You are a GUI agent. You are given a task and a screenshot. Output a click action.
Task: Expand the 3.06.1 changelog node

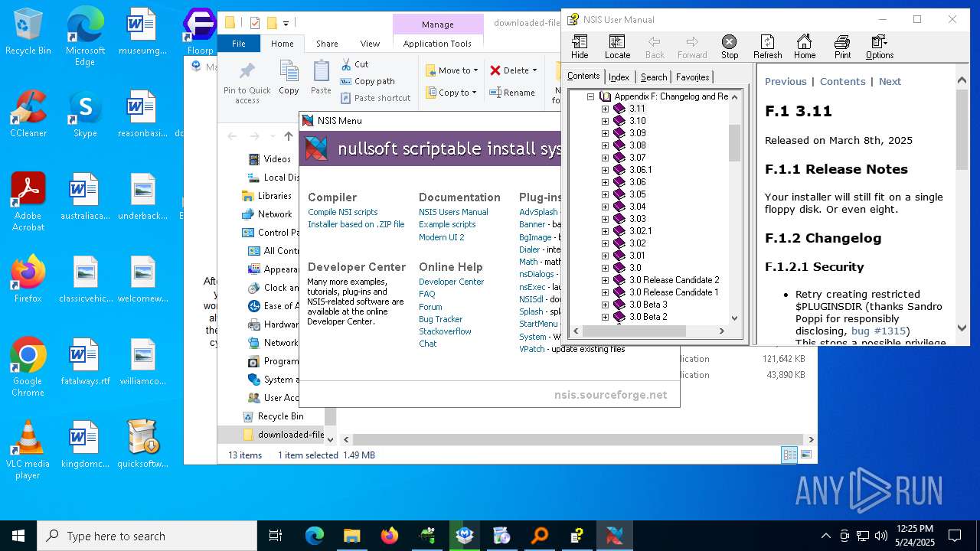(605, 170)
